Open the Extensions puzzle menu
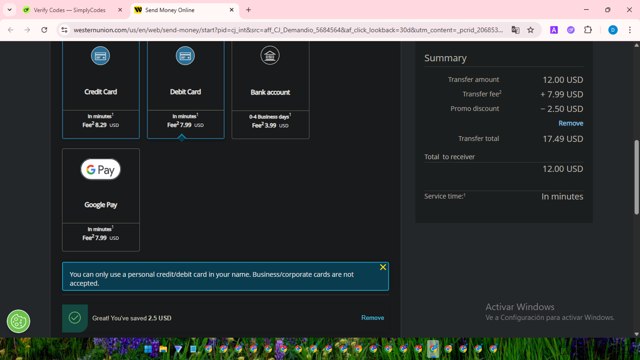 (x=588, y=30)
